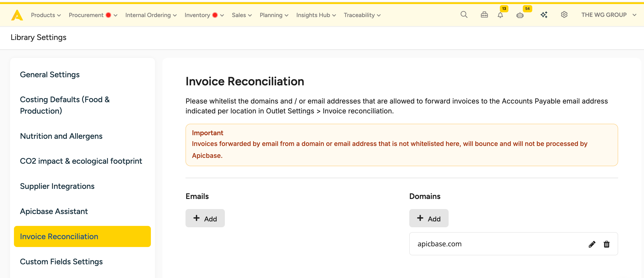Image resolution: width=644 pixels, height=278 pixels.
Task: Open the settings gear icon
Action: pos(564,15)
